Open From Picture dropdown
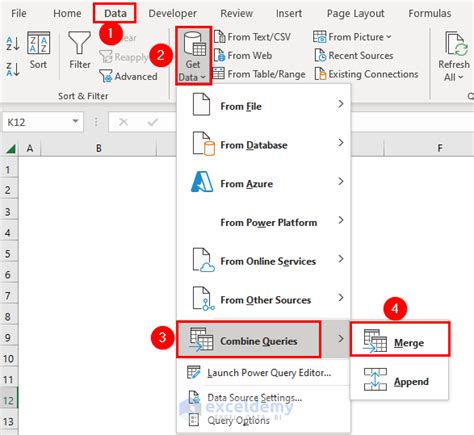This screenshot has width=474, height=435. (352, 37)
